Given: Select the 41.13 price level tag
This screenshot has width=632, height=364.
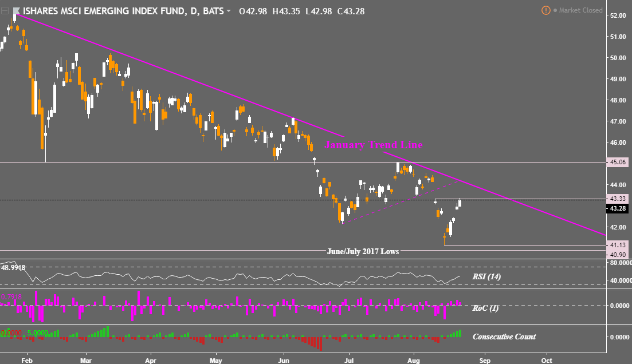Looking at the screenshot, I should tap(618, 245).
